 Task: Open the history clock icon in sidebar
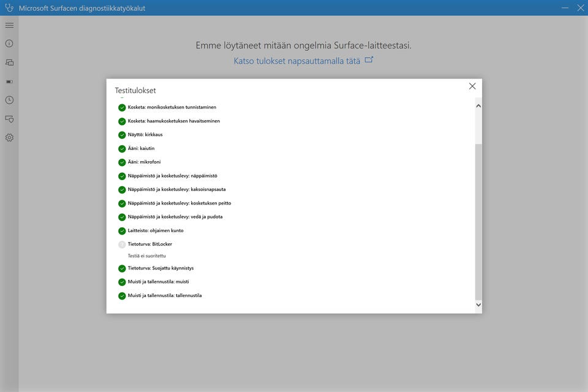[9, 100]
